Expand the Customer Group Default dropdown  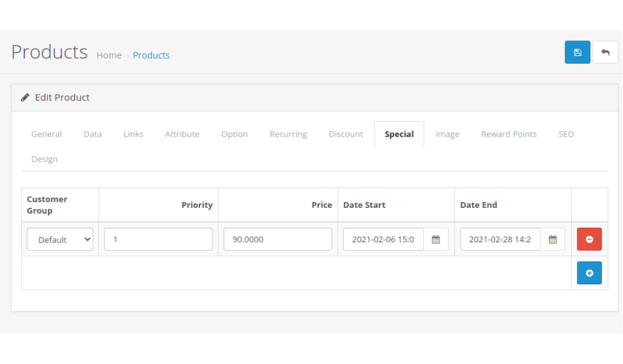tap(60, 240)
